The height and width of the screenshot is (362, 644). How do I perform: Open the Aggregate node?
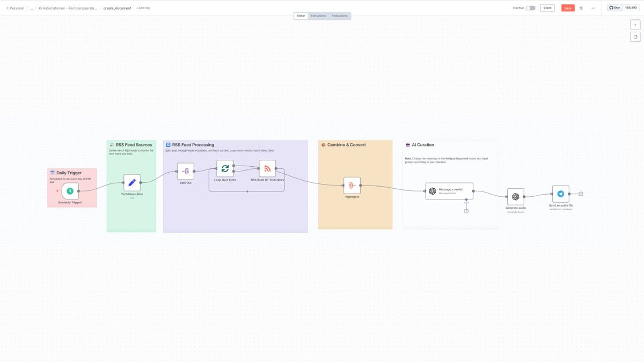coord(352,186)
